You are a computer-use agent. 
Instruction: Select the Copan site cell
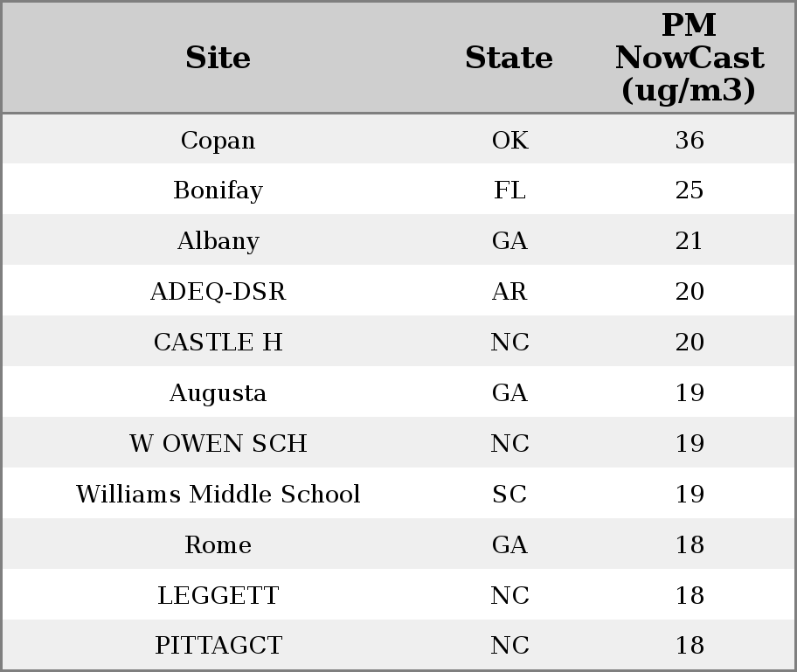[218, 141]
